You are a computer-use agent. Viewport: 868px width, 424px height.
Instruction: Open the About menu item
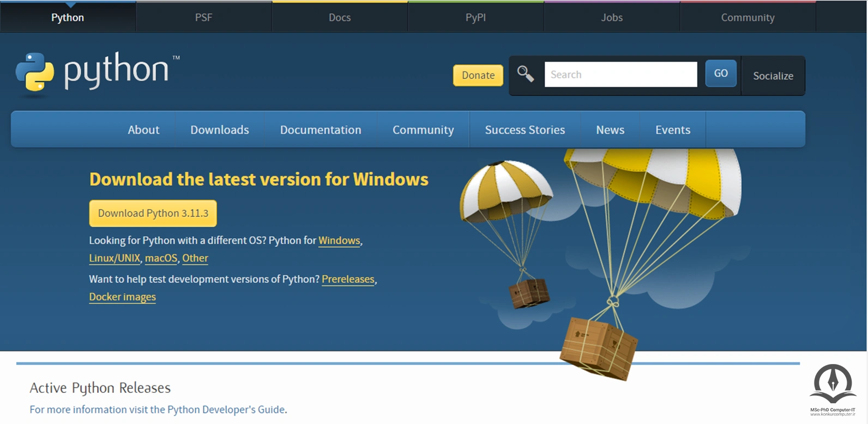point(143,130)
